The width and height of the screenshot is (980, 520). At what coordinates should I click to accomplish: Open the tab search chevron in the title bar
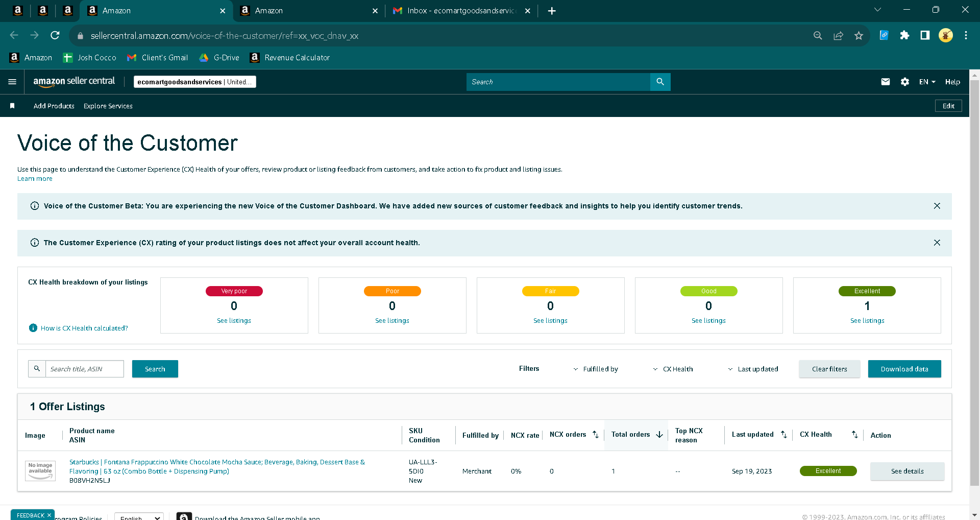pos(878,10)
